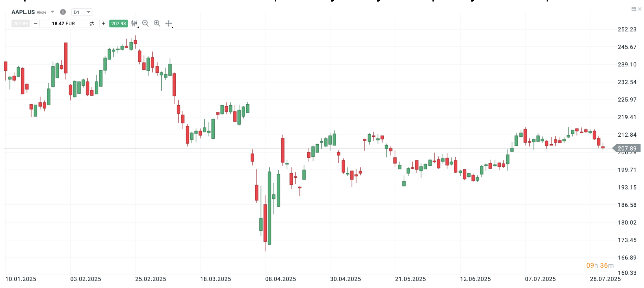Zoom in the chart with magnifier
This screenshot has height=288, width=644.
tap(157, 23)
